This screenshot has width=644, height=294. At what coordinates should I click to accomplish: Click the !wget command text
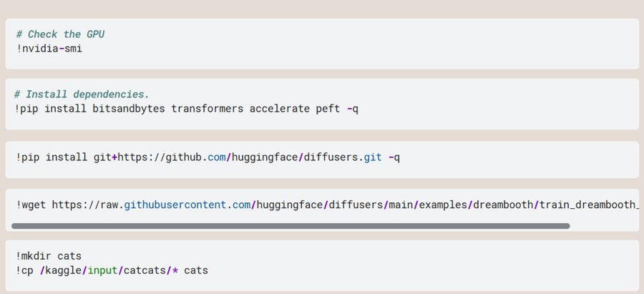pos(31,205)
